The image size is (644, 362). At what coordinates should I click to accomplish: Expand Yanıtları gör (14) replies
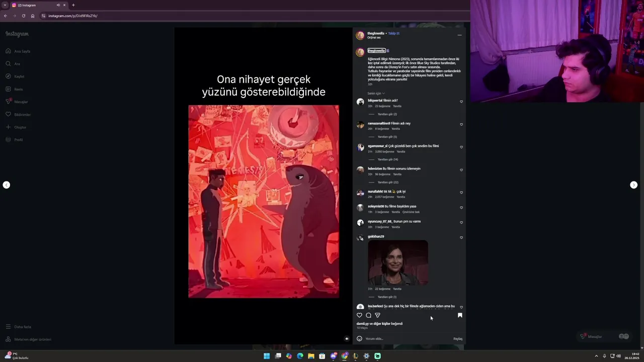click(387, 159)
